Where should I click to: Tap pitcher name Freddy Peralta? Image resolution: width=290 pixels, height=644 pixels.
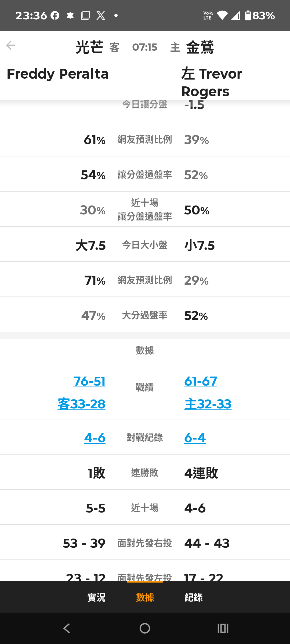[x=57, y=74]
